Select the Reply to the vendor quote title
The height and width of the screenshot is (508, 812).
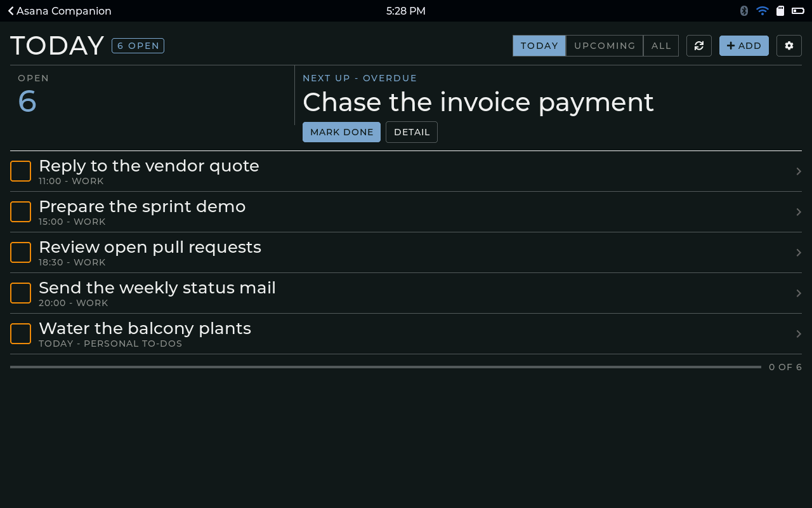point(149,166)
